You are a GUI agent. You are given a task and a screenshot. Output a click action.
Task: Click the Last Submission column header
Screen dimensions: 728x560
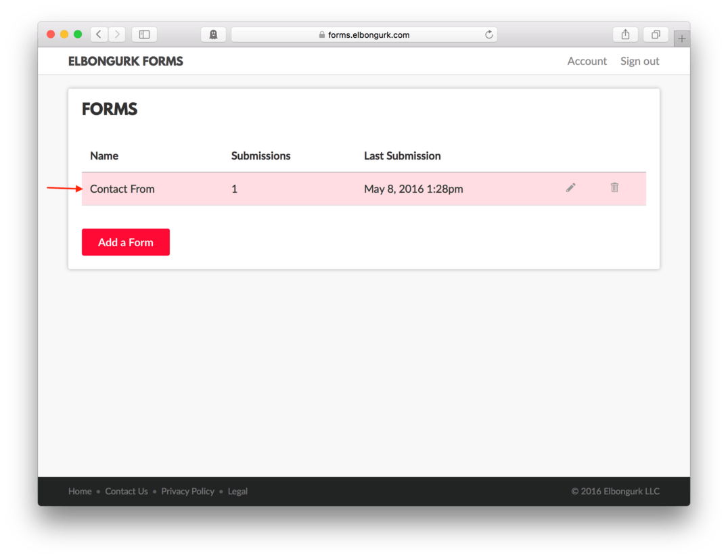402,156
